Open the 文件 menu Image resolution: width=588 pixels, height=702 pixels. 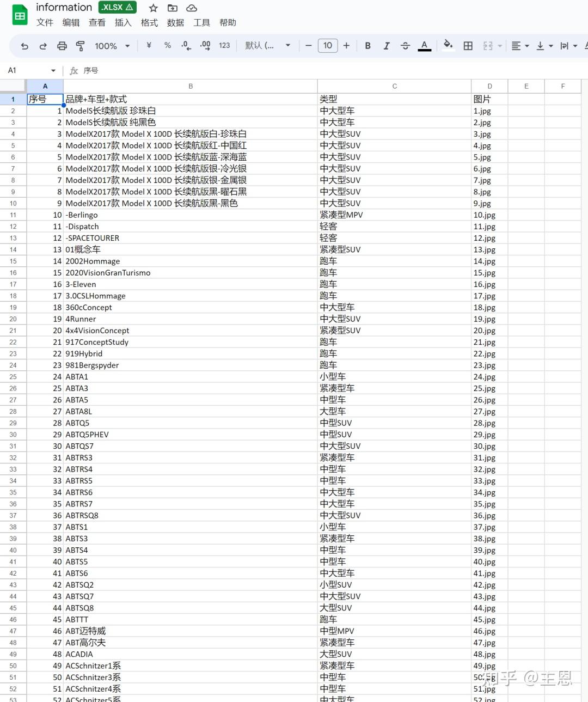45,23
